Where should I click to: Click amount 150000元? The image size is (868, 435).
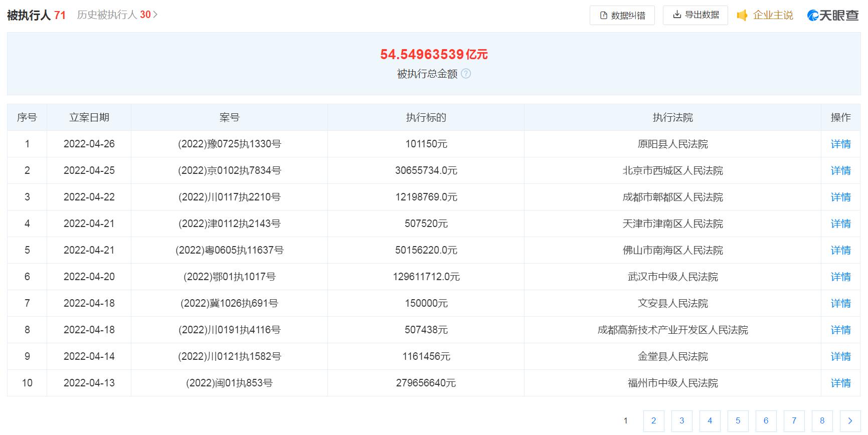[x=426, y=303]
